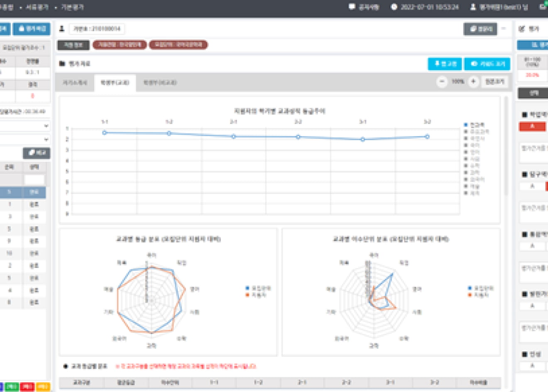Click the gray pop-out window button with copy icon
548x392 pixels.
[x=480, y=29]
